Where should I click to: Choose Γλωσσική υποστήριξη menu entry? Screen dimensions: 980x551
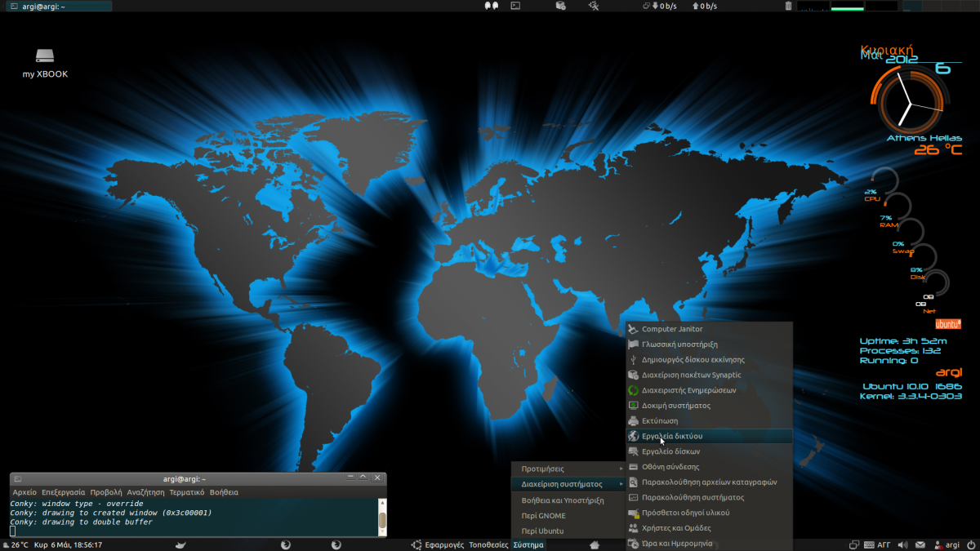(709, 344)
